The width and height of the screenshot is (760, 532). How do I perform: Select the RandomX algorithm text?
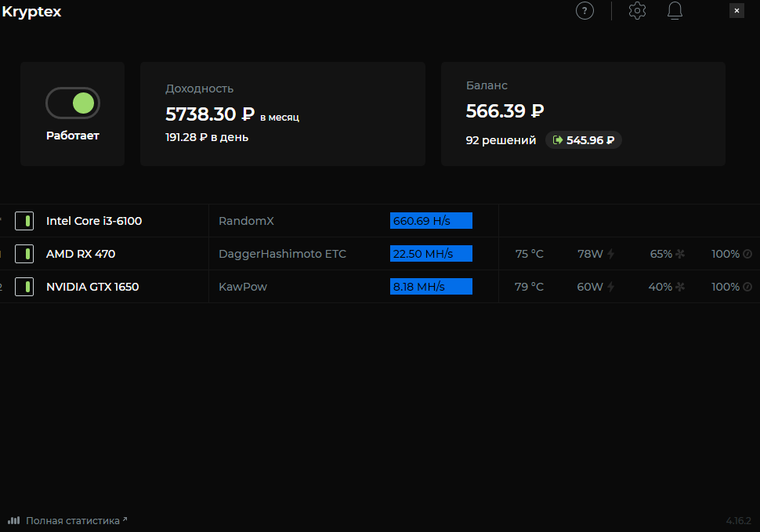[x=246, y=221]
